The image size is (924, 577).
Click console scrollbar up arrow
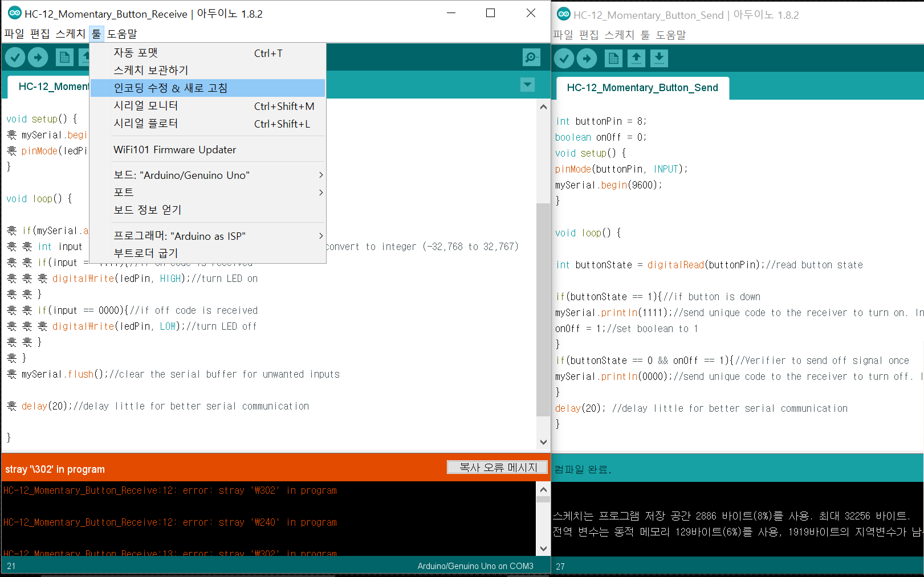pyautogui.click(x=543, y=489)
